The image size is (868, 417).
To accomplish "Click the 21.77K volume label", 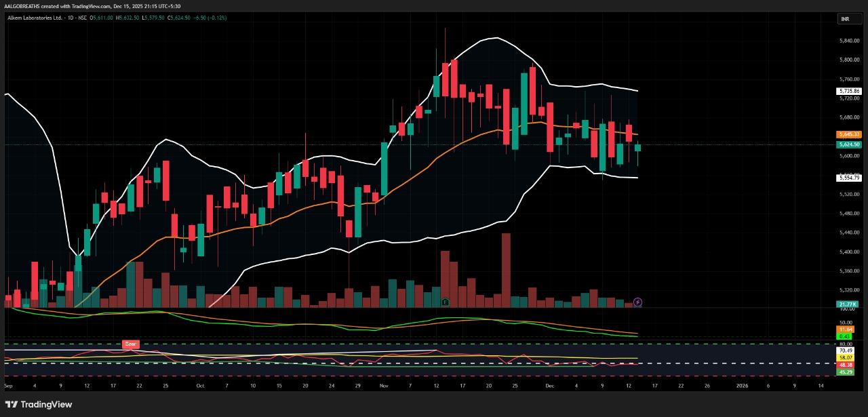I will [x=848, y=304].
